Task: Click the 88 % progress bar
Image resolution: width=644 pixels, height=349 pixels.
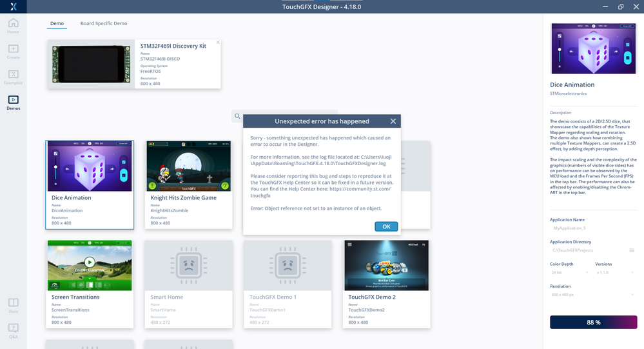Action: (x=594, y=323)
